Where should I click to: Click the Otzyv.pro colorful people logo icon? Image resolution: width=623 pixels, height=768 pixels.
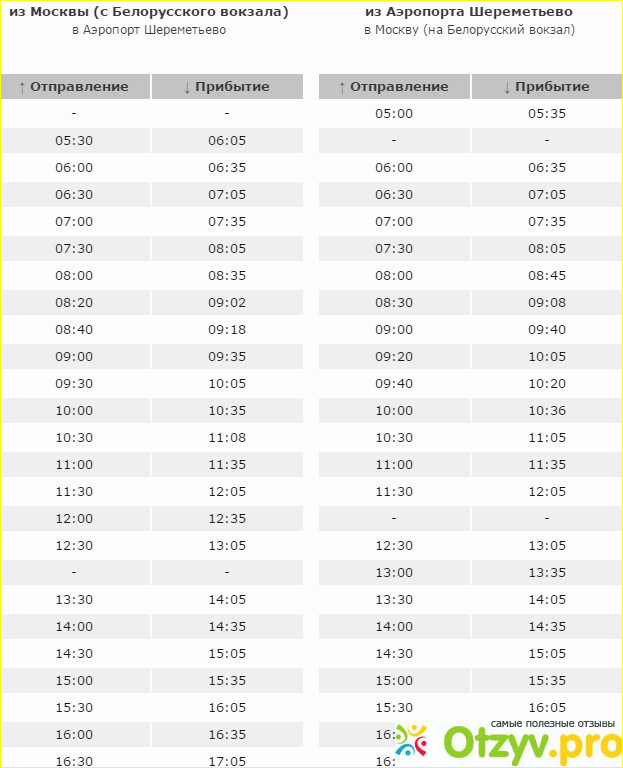[x=411, y=740]
